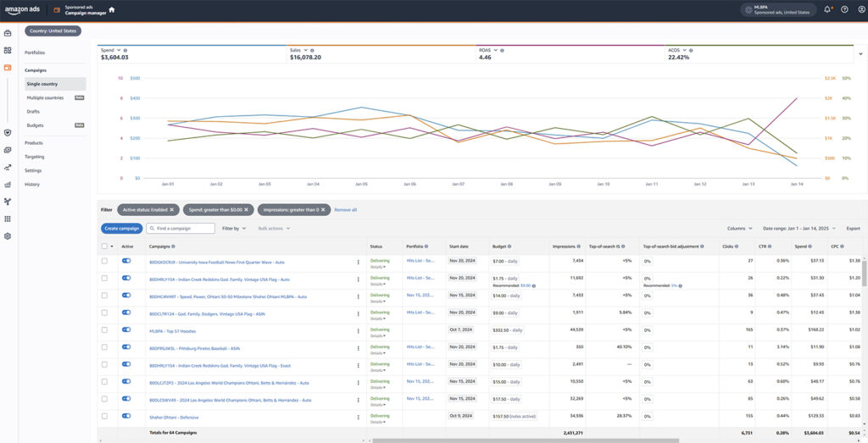Open the Bulk actions dropdown
The height and width of the screenshot is (443, 868).
(274, 229)
